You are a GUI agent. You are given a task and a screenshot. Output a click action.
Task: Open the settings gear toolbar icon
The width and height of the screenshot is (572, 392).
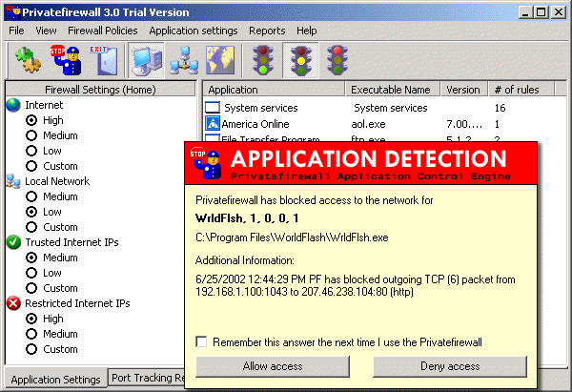pyautogui.click(x=28, y=60)
